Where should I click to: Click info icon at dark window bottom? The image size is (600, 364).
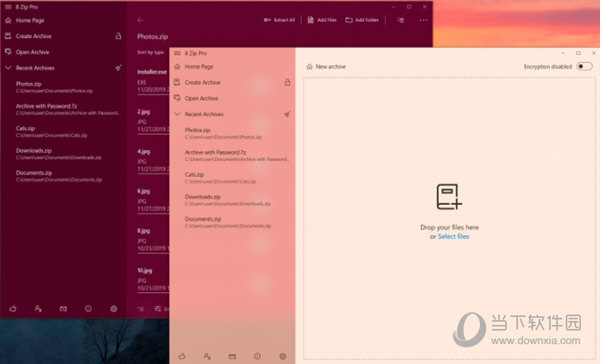[88, 309]
